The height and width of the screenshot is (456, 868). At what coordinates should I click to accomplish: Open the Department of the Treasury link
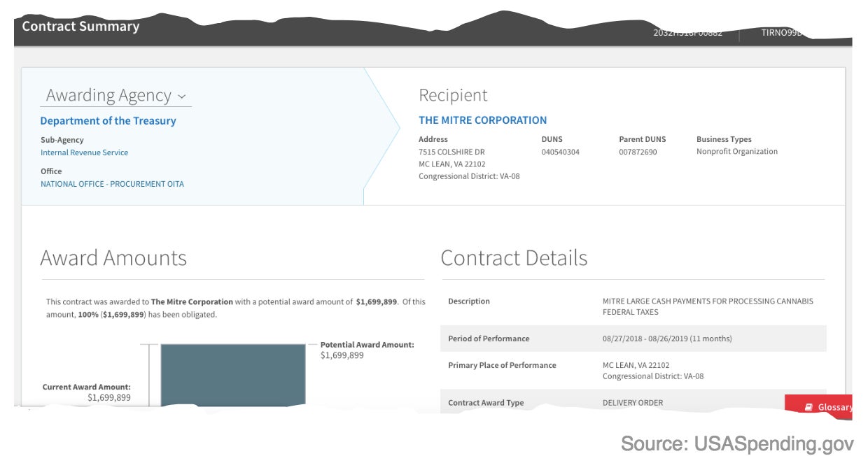point(108,121)
